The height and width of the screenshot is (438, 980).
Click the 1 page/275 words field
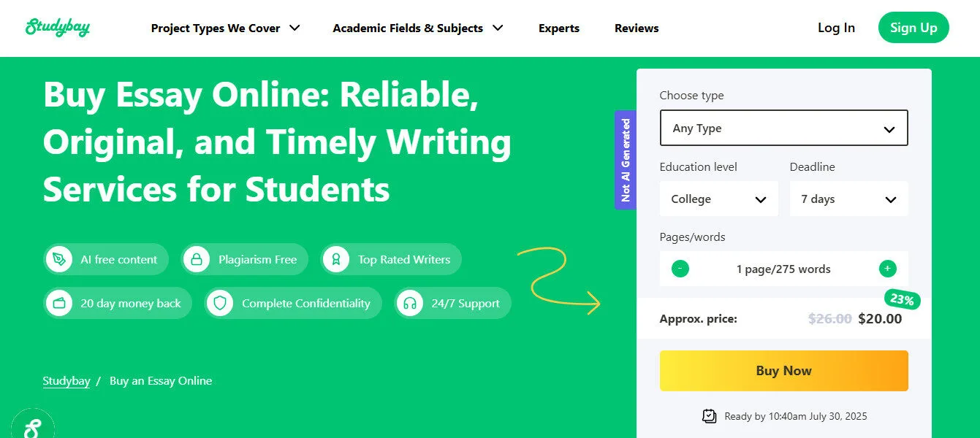point(783,269)
